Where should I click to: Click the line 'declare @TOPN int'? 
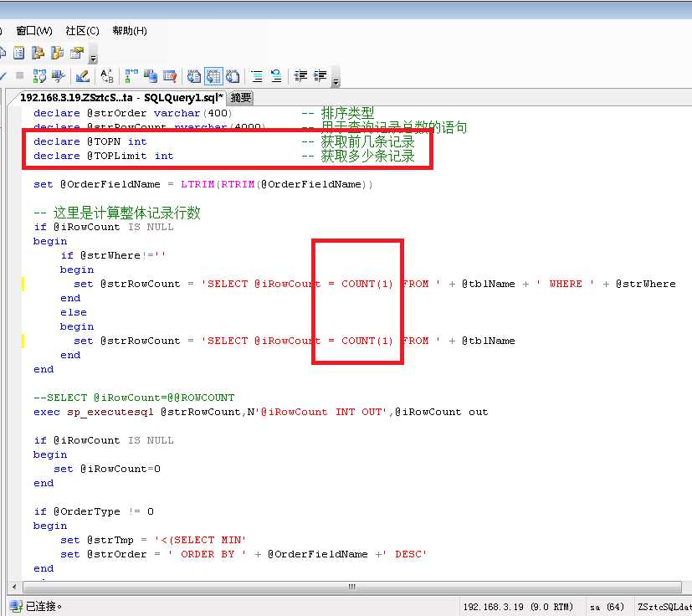click(90, 141)
